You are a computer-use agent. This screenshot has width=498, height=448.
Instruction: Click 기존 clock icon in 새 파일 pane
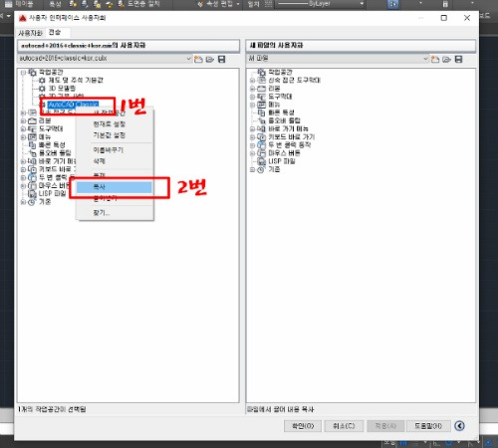coord(261,169)
